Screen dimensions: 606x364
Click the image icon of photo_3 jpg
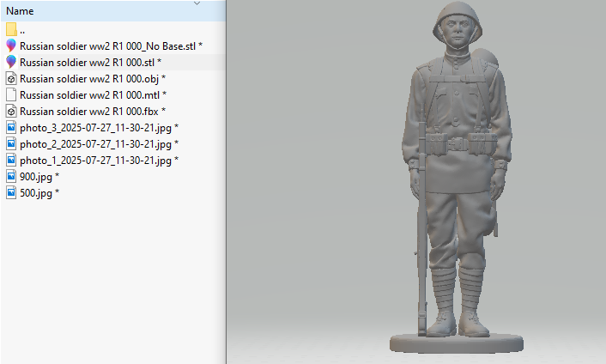coord(11,127)
